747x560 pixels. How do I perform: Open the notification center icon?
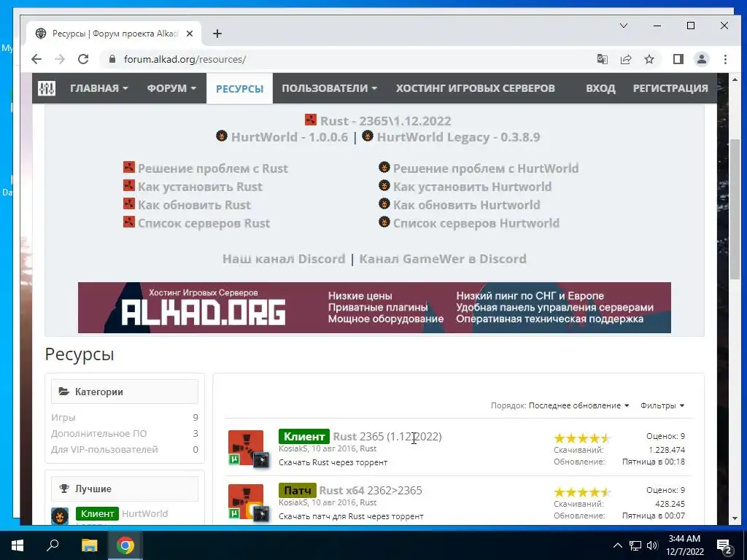coord(724,546)
